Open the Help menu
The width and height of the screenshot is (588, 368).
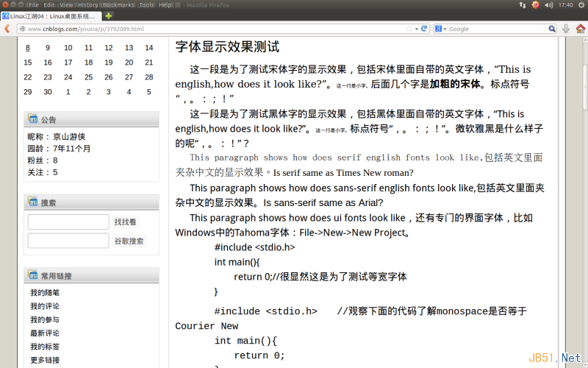click(x=165, y=5)
